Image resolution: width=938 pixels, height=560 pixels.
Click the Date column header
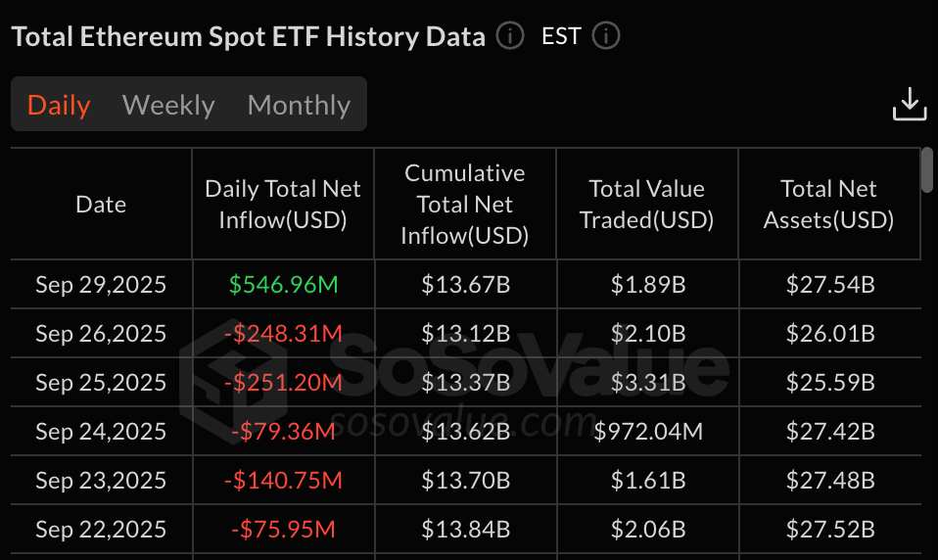(101, 205)
